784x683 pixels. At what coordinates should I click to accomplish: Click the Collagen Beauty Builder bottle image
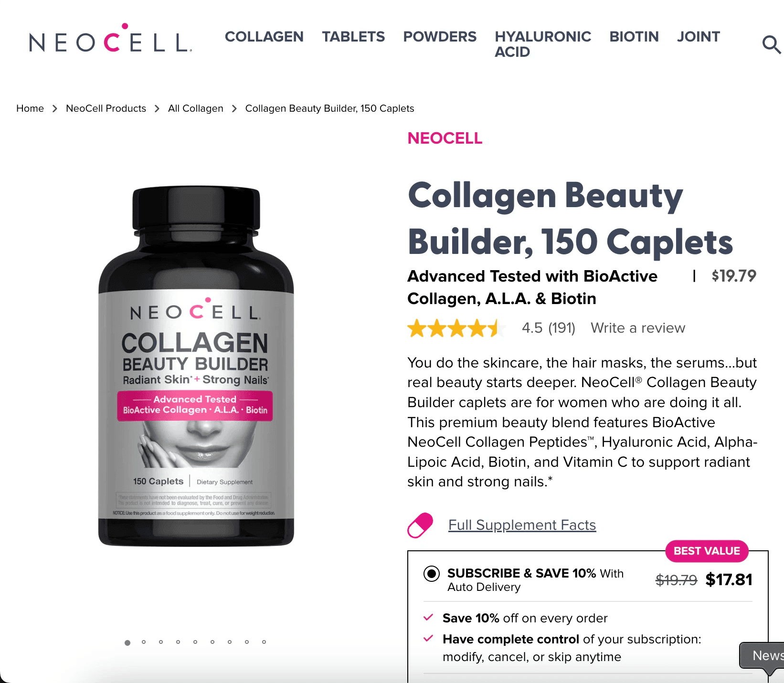(x=196, y=366)
